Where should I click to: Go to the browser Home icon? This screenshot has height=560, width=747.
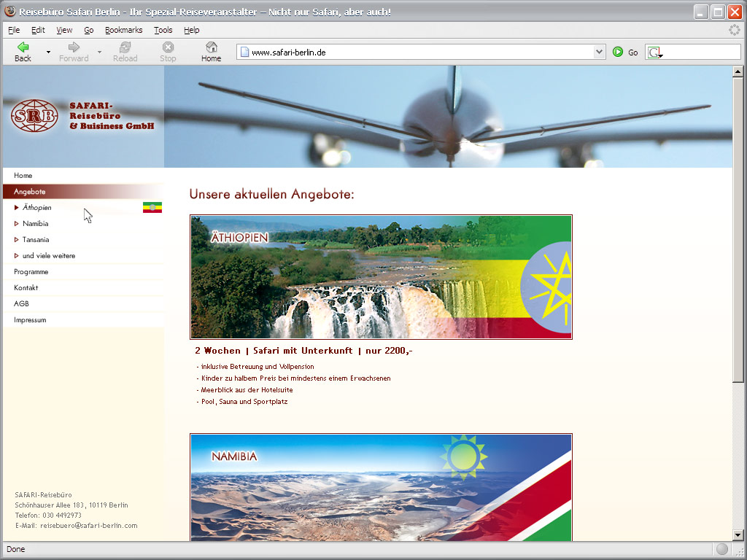(x=211, y=47)
